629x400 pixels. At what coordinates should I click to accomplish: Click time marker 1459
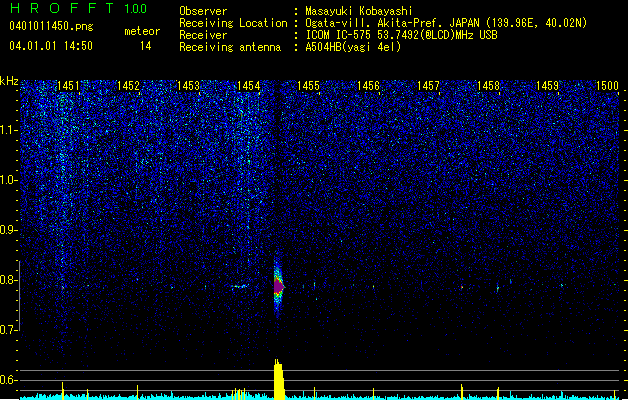click(x=547, y=85)
